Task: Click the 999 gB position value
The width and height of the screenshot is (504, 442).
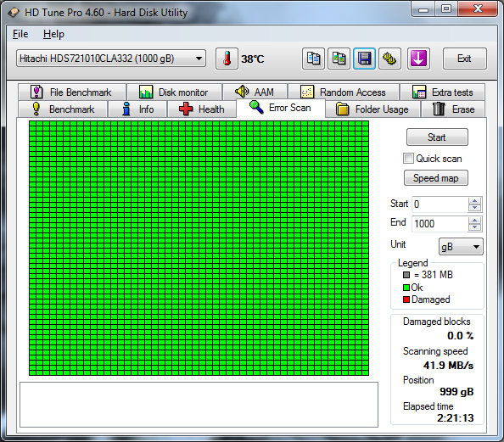Action: tap(456, 392)
